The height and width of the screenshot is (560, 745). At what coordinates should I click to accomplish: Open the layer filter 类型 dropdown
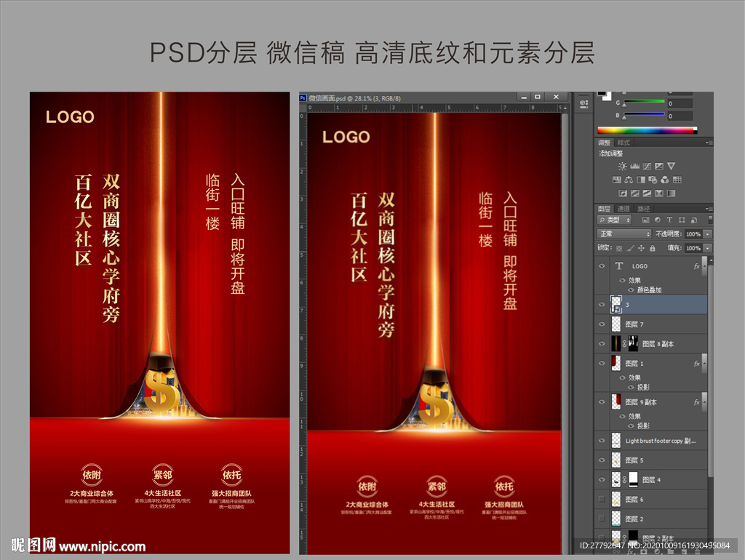tap(615, 220)
